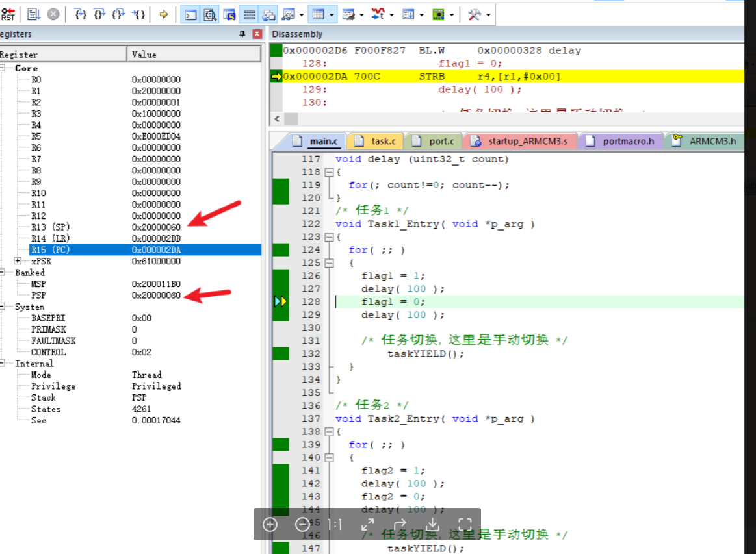Click the 1:1 original size overlay button

coord(335,524)
